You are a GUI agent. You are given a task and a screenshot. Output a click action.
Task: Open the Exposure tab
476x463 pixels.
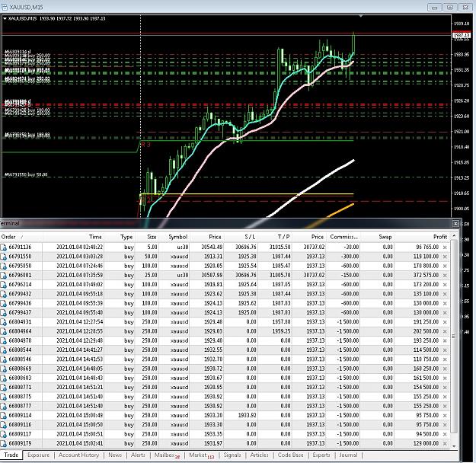coord(38,455)
